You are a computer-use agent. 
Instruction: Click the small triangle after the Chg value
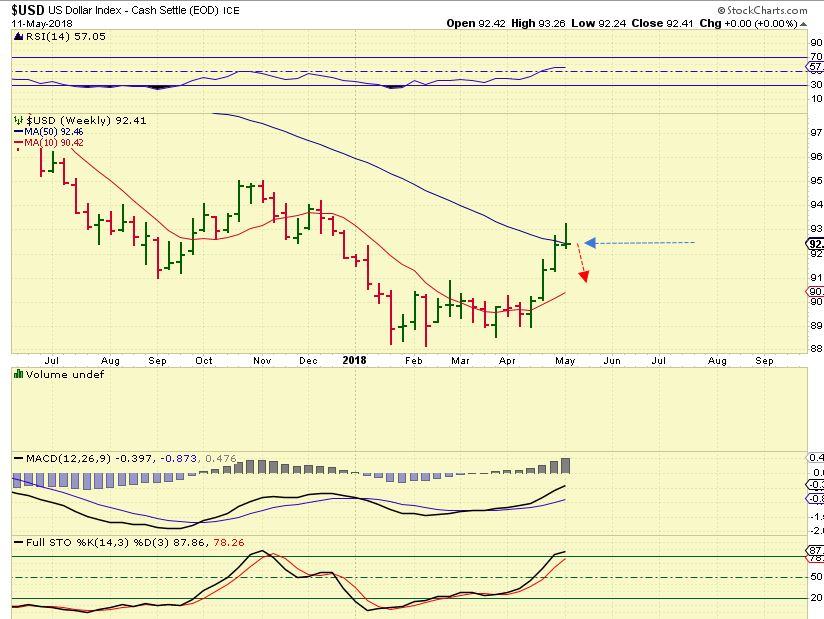point(804,24)
